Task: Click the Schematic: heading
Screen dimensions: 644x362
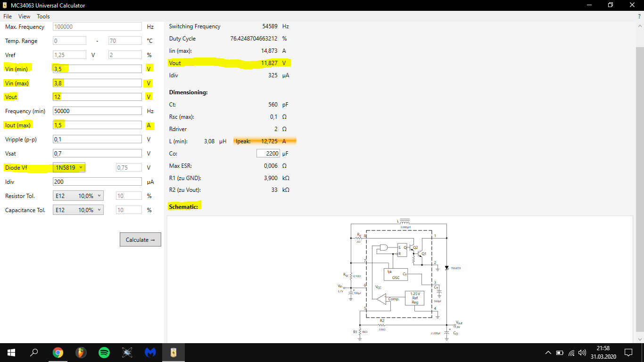Action: [183, 206]
